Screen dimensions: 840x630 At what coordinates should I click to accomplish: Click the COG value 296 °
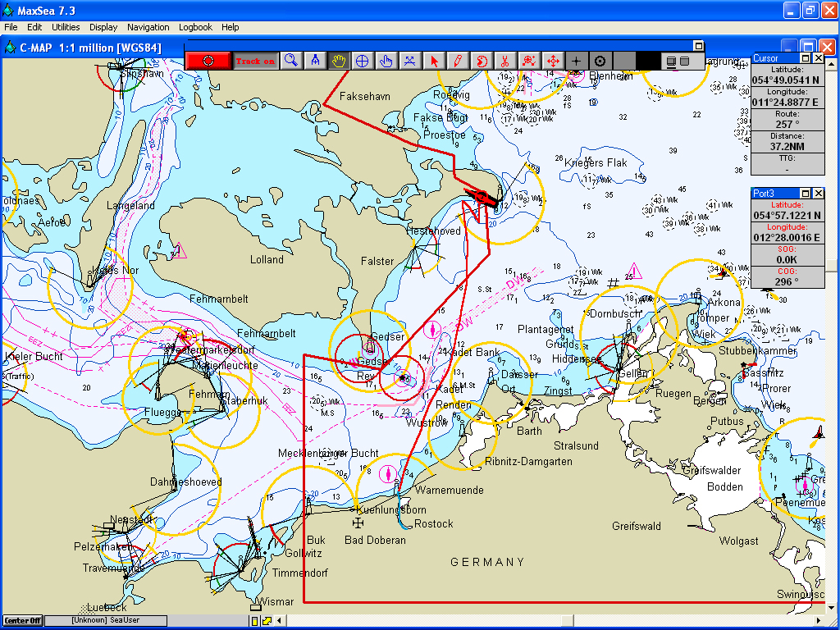(x=787, y=282)
